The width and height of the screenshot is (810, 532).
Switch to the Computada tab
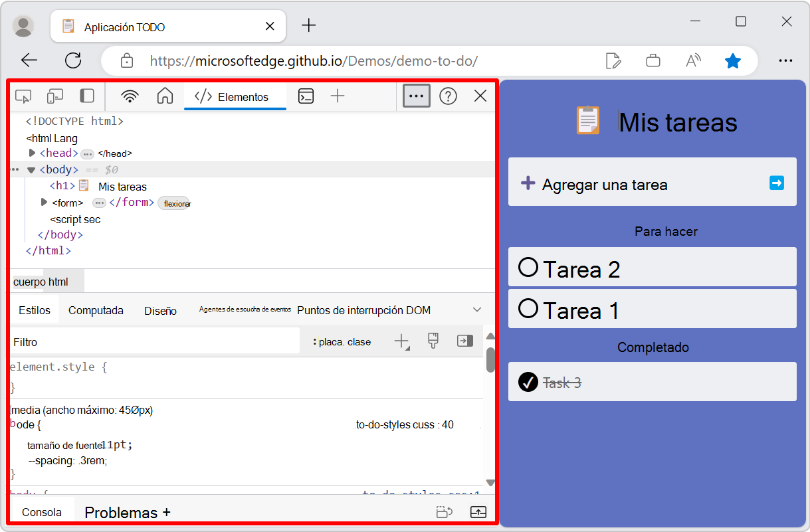pyautogui.click(x=96, y=310)
